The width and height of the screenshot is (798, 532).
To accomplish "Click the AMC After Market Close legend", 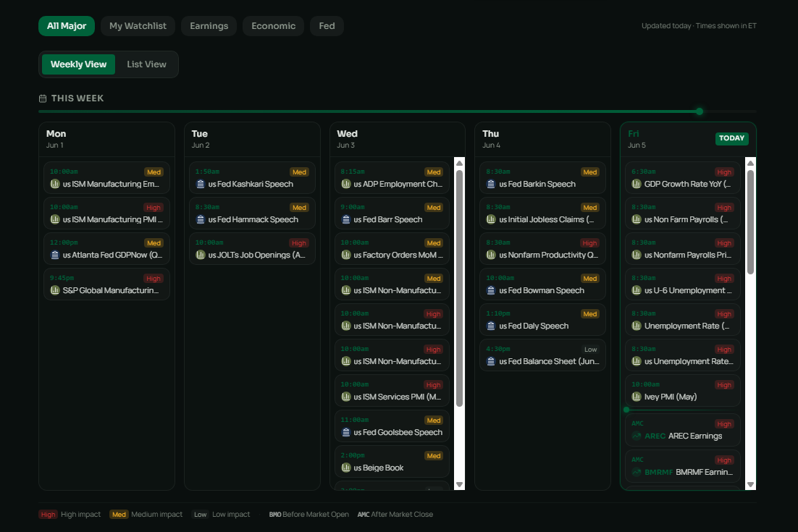I will coord(395,515).
